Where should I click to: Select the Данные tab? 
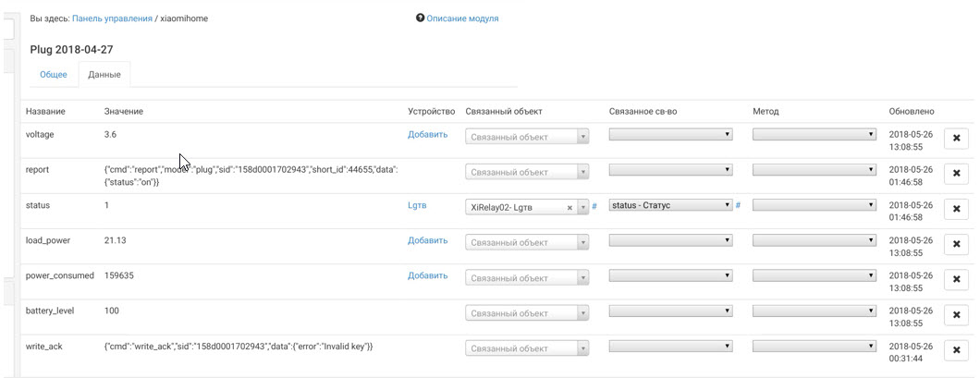pyautogui.click(x=104, y=74)
